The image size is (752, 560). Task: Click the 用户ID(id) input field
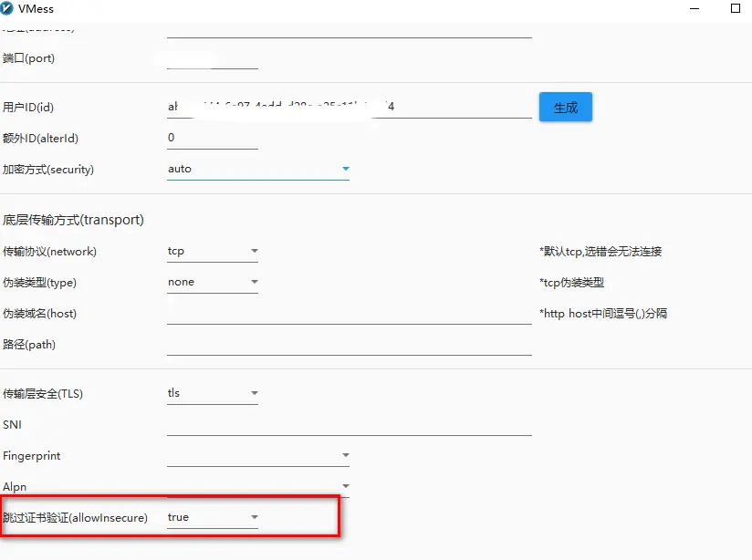click(x=350, y=107)
